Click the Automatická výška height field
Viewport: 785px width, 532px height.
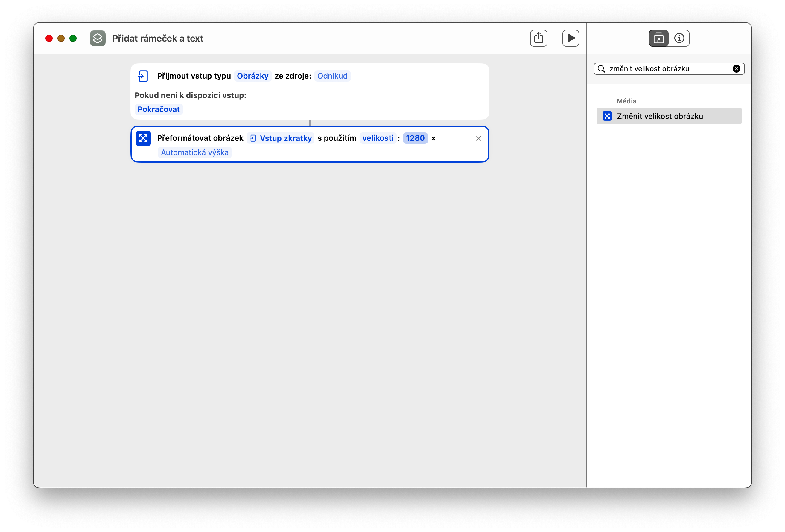click(x=194, y=153)
